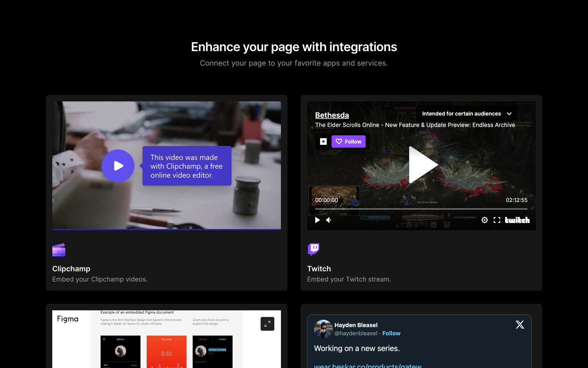Click the small play icon in Twitch controls

tap(317, 220)
